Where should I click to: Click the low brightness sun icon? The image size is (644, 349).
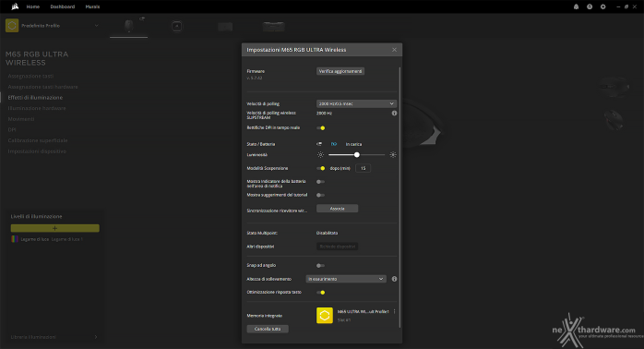click(320, 154)
